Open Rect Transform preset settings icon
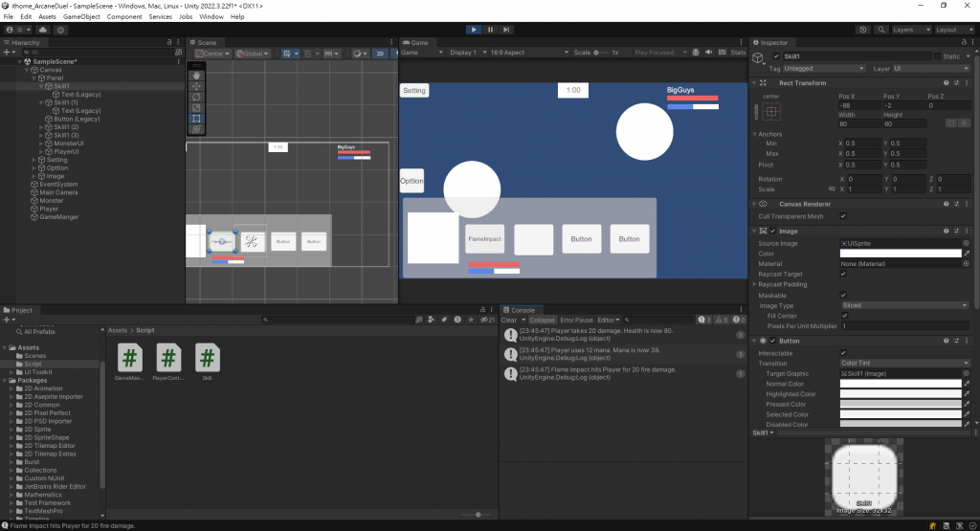This screenshot has width=980, height=531. click(956, 82)
